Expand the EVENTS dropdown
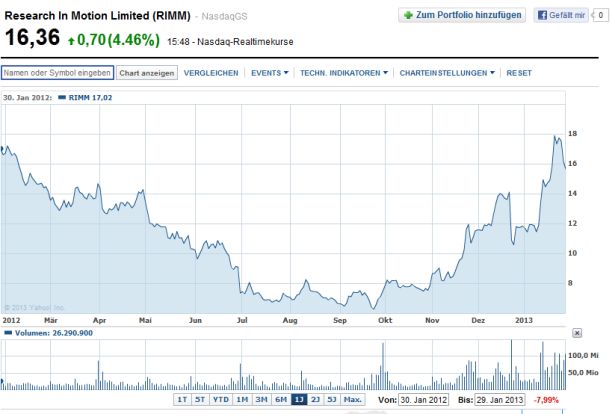 270,73
